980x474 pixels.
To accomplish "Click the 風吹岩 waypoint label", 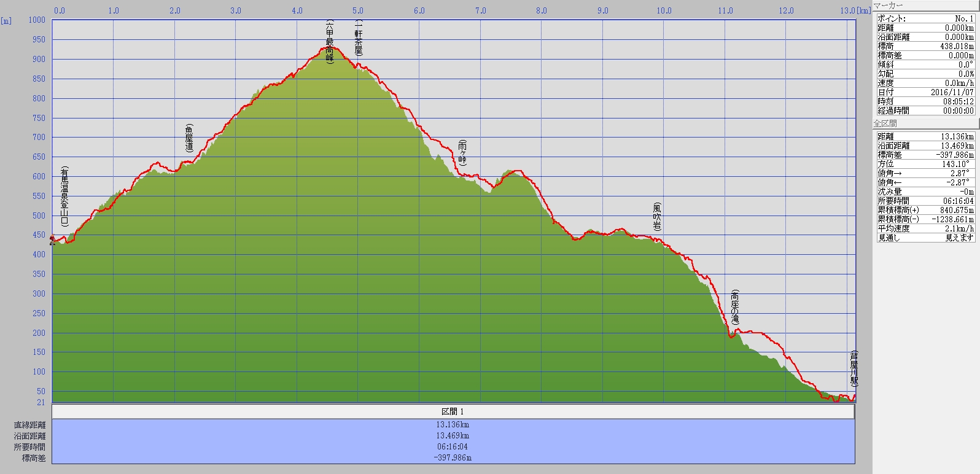I will click(x=657, y=217).
